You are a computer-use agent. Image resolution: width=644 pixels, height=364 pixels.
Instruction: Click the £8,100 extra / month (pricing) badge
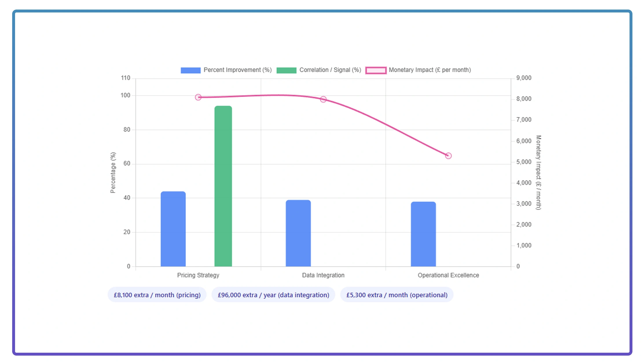click(157, 295)
